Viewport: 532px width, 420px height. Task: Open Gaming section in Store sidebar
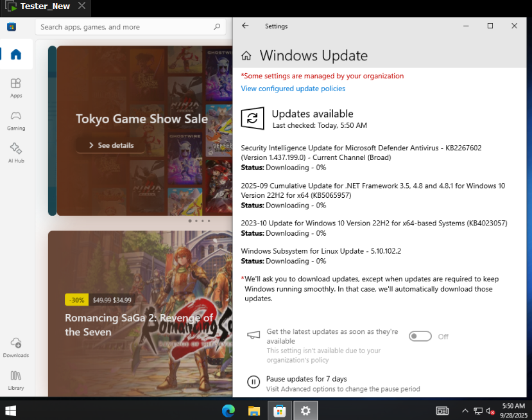16,121
